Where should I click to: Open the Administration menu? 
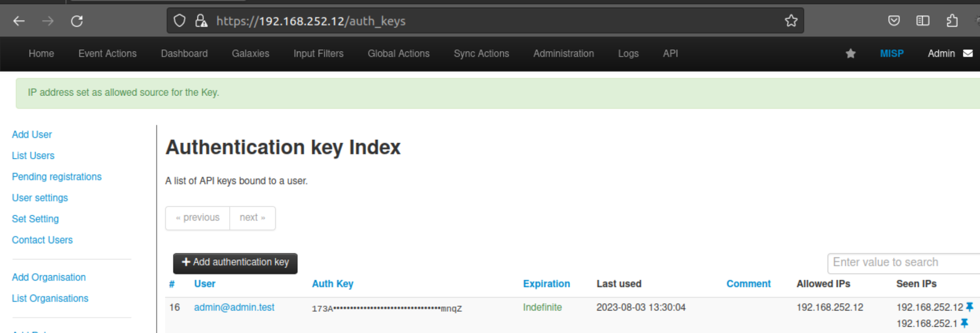click(x=564, y=54)
